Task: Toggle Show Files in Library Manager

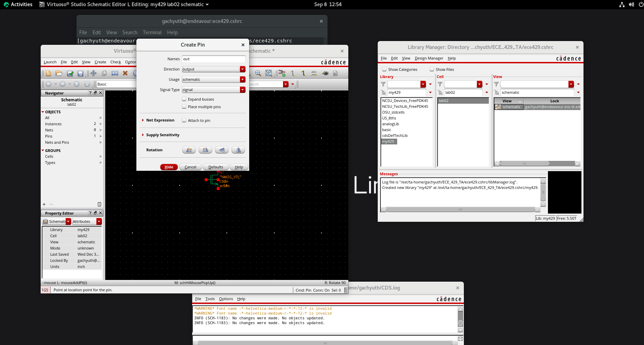Action: pyautogui.click(x=432, y=69)
